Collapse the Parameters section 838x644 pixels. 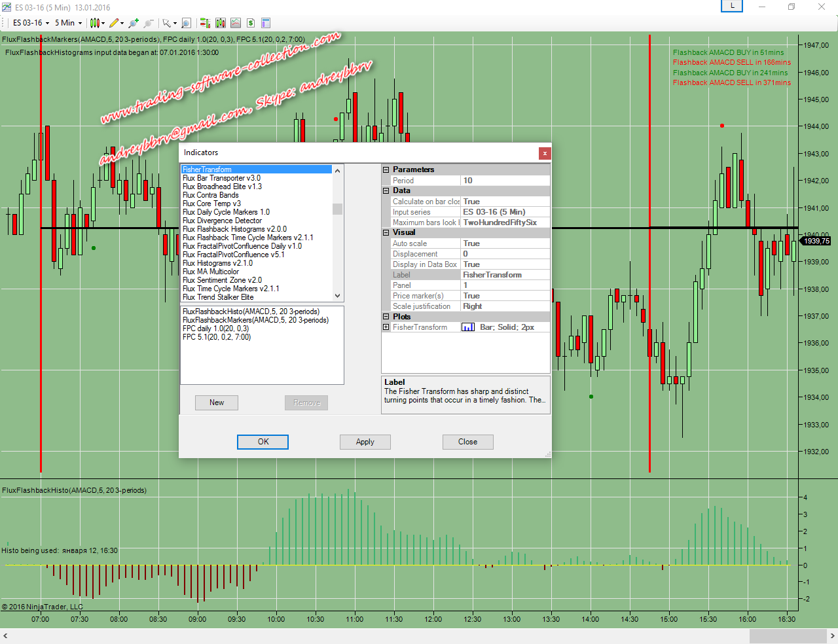386,170
